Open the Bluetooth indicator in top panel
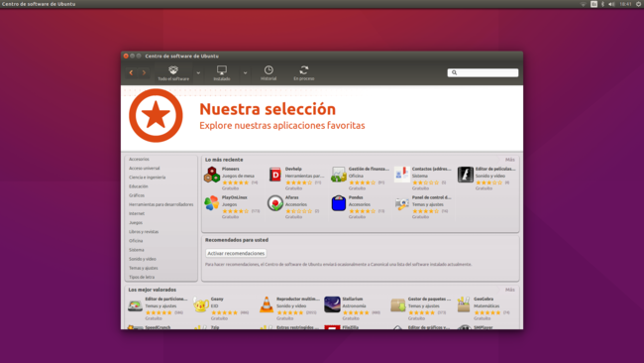 coord(602,4)
